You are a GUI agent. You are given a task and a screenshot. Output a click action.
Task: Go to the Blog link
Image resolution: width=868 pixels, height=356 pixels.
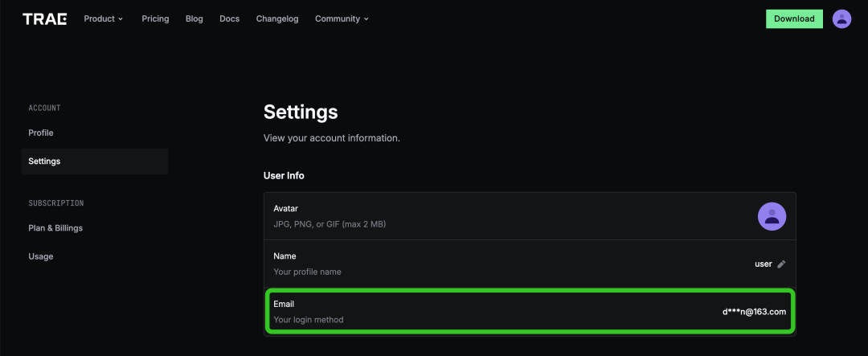click(194, 18)
